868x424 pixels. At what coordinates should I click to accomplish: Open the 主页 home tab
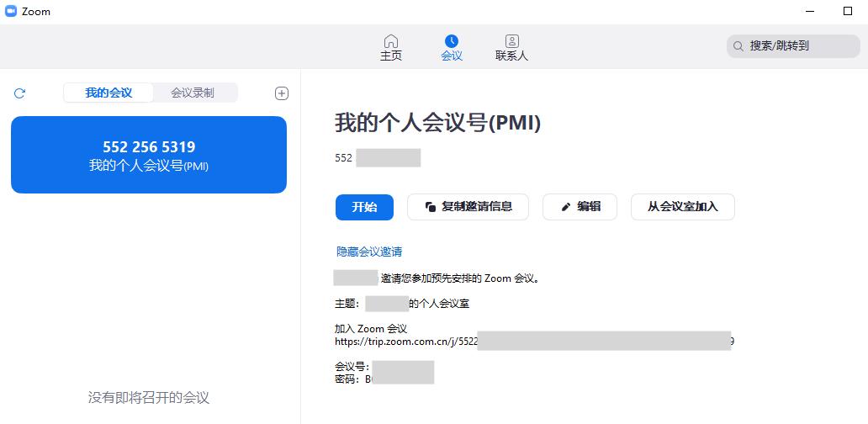(x=391, y=48)
